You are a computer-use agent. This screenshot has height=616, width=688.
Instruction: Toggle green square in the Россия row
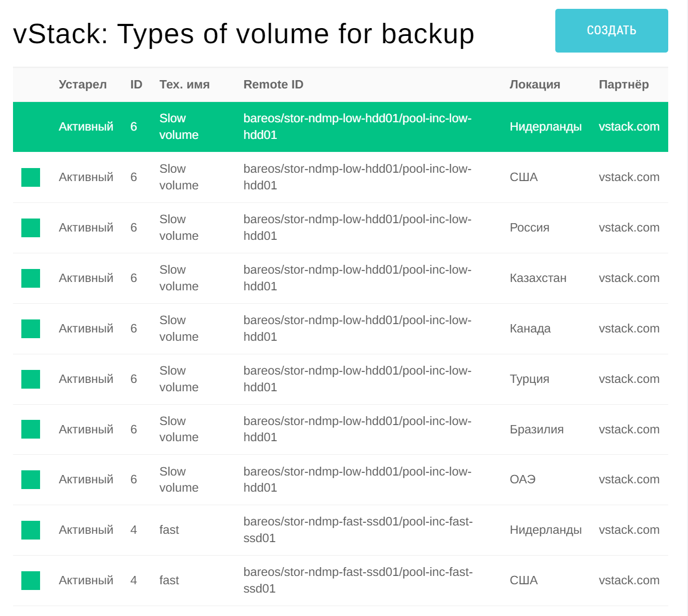(x=31, y=228)
